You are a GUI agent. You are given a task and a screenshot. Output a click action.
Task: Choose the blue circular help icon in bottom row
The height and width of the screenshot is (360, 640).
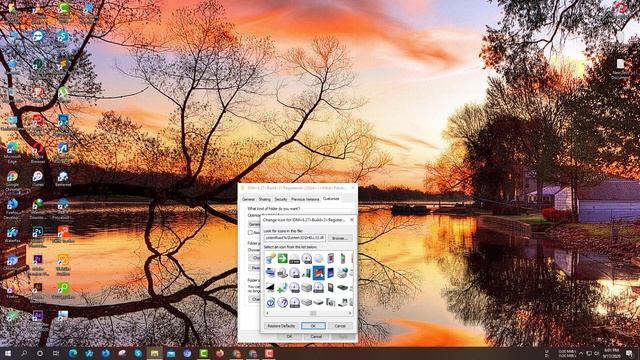[271, 302]
